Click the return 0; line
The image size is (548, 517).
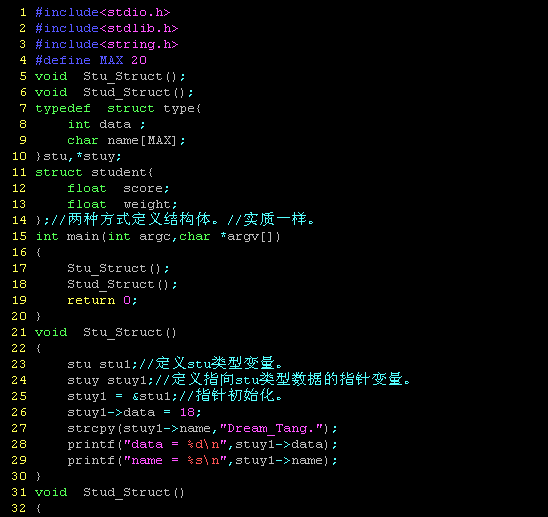click(102, 301)
